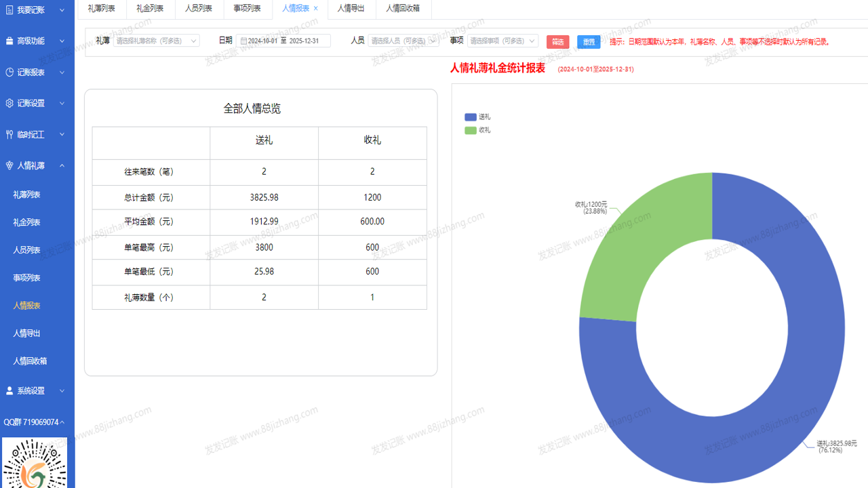This screenshot has width=868, height=488.
Task: Expand 我要记账 using its chevron arrow
Action: [x=62, y=10]
